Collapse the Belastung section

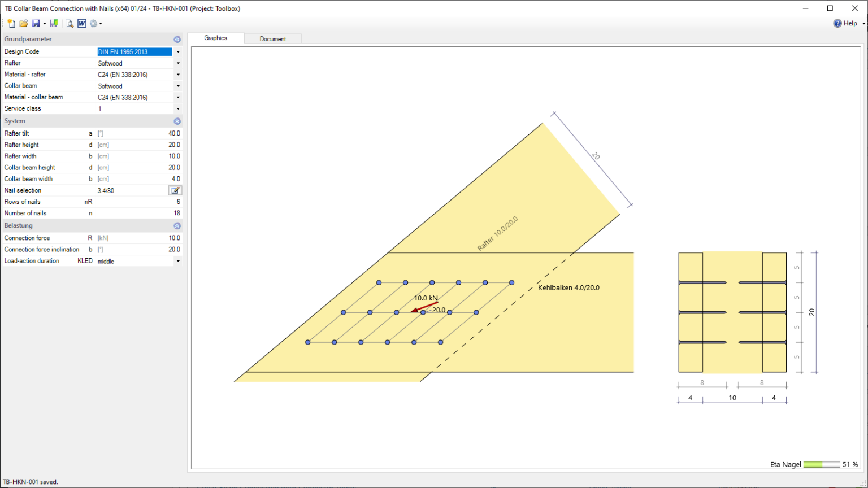point(177,226)
